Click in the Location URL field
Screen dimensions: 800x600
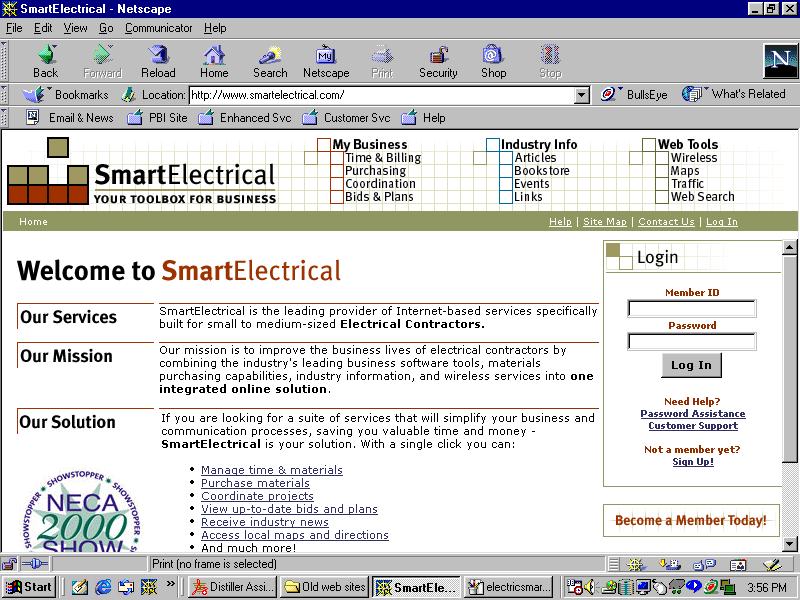pyautogui.click(x=381, y=95)
